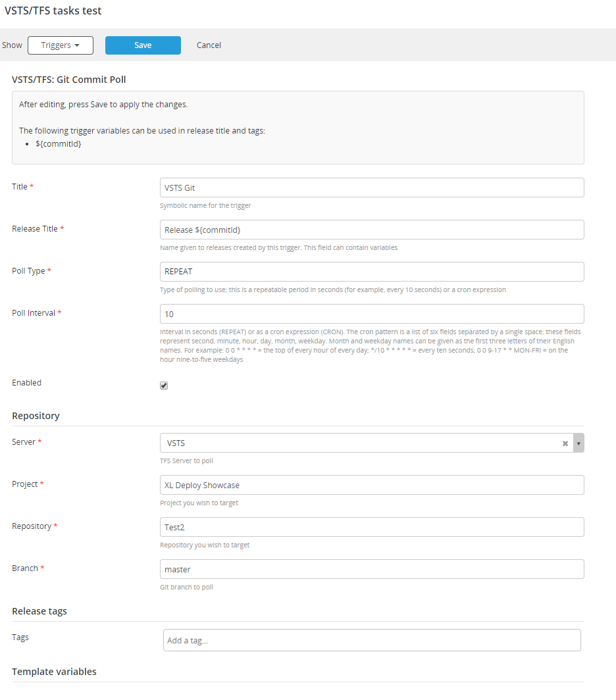Click the VSTS/TFS tasks test page title
Screen dimensions: 616x700
[53, 11]
